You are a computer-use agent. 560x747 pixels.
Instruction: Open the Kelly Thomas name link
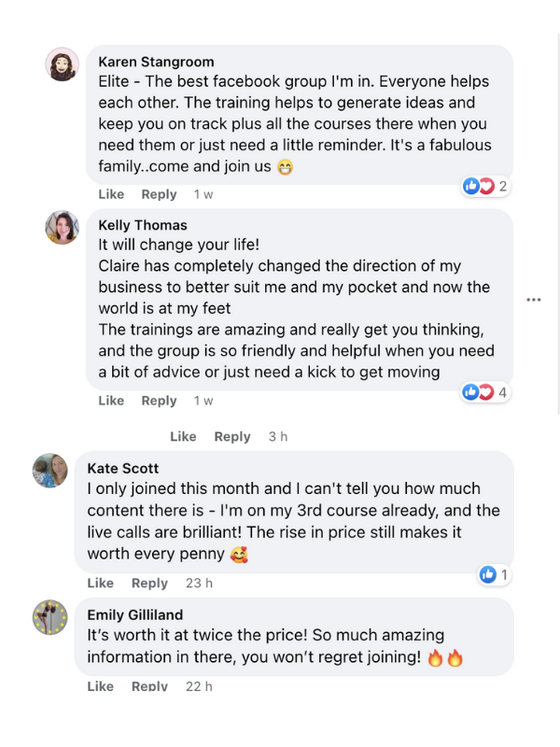143,225
